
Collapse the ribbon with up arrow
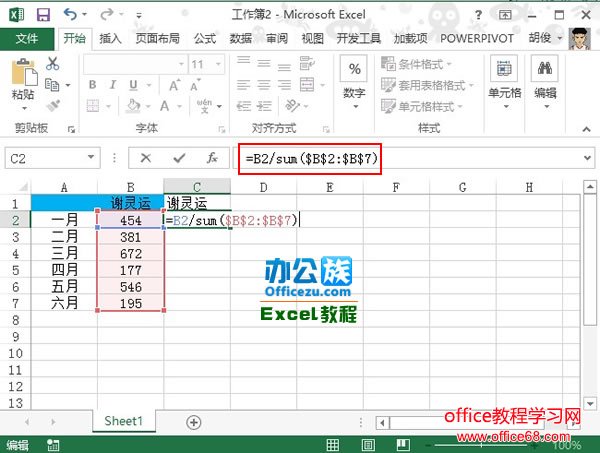[x=586, y=129]
